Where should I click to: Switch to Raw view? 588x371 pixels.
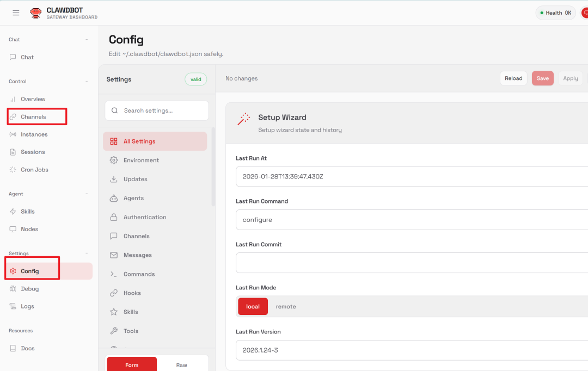click(181, 364)
